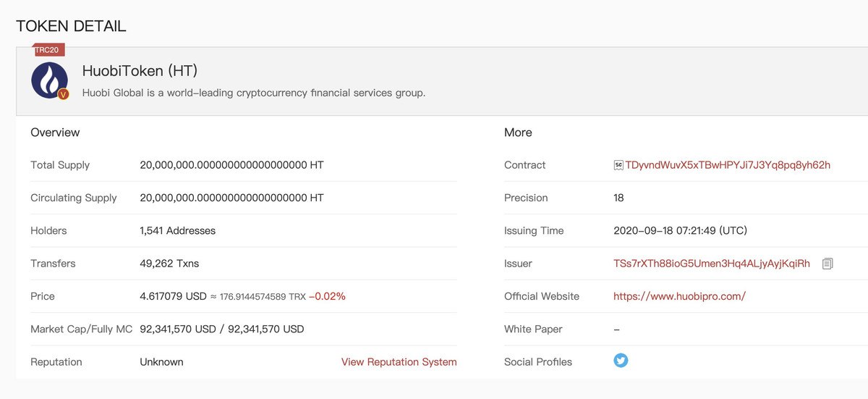This screenshot has width=868, height=399.
Task: Click the Market Cap/Fully MC label
Action: 82,329
